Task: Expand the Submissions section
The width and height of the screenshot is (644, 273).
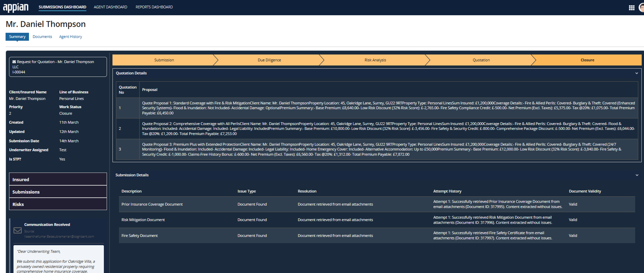Action: click(x=58, y=192)
